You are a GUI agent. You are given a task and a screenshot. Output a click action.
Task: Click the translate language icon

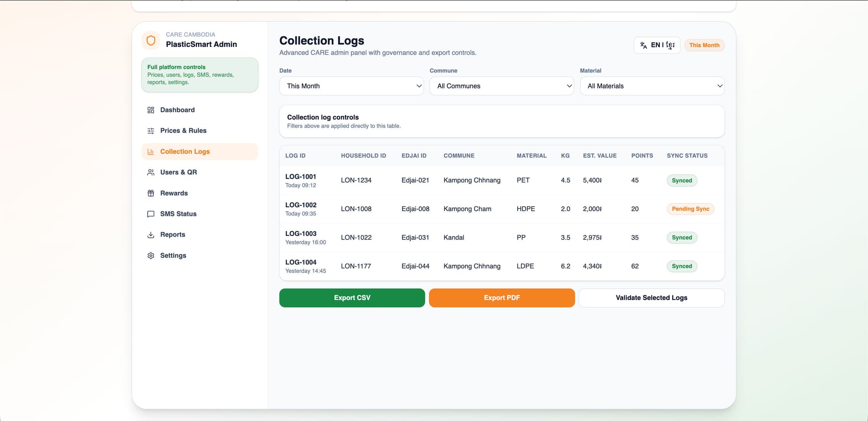click(x=643, y=45)
